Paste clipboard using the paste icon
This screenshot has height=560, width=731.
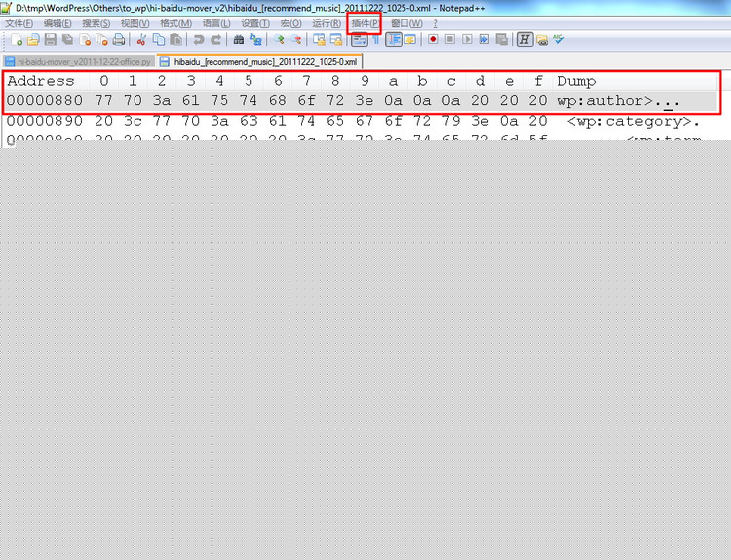coord(175,40)
